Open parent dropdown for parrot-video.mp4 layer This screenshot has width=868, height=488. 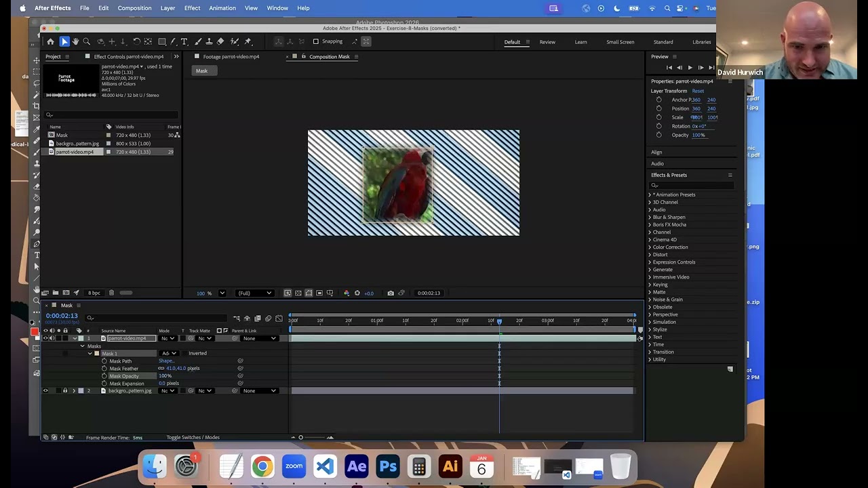(x=260, y=338)
